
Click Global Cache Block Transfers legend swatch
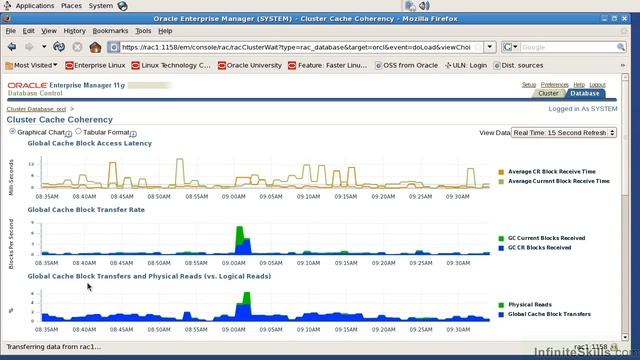click(x=501, y=314)
